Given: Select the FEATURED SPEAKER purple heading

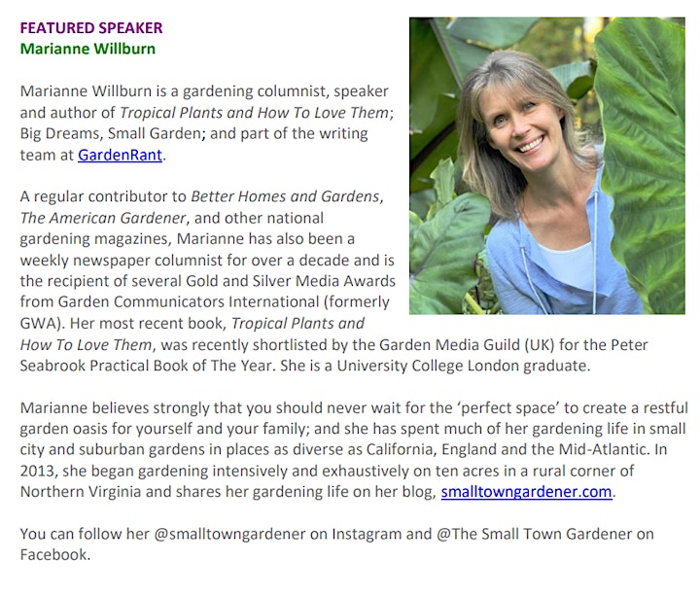Looking at the screenshot, I should point(91,27).
